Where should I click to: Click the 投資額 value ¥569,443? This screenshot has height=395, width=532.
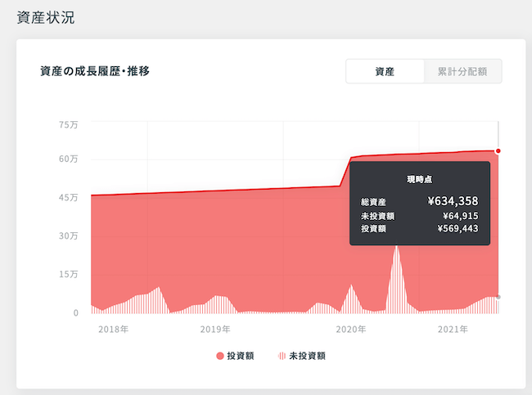458,228
